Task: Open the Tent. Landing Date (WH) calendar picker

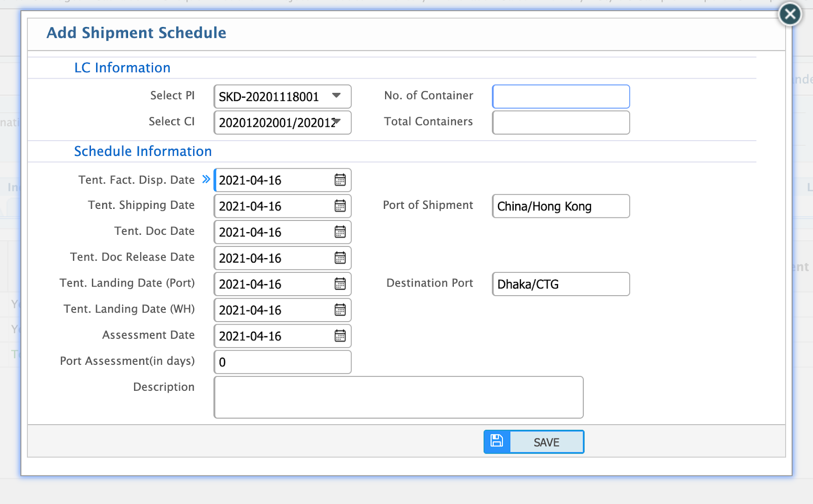Action: [x=340, y=310]
